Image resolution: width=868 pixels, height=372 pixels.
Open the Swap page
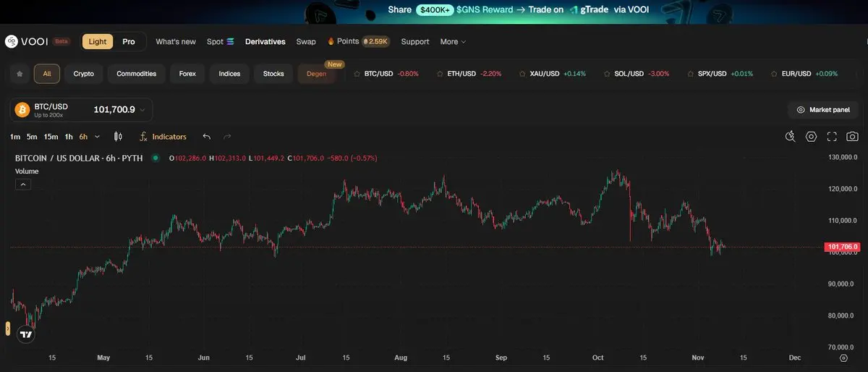306,41
